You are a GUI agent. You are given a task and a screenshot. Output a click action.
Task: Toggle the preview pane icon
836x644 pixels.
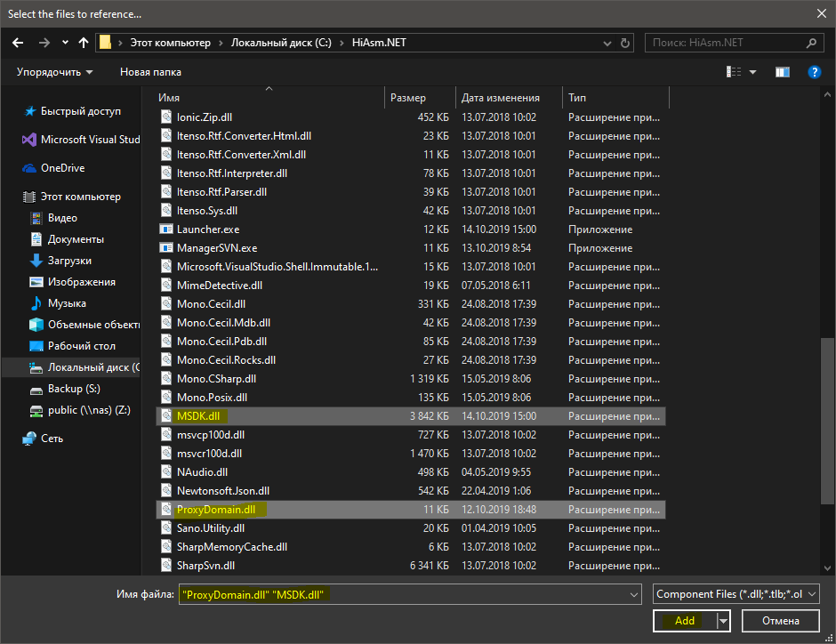[x=783, y=72]
